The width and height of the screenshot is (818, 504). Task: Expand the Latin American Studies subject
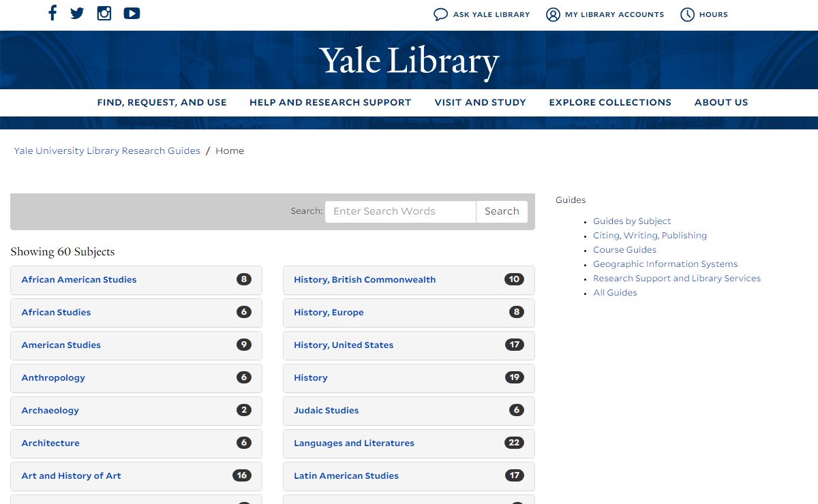click(x=409, y=476)
